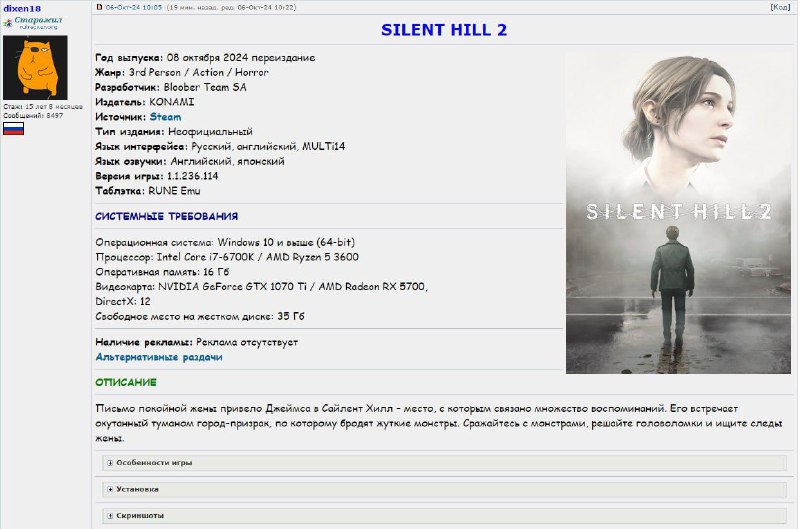Expand the Особенности игры spoiler
Viewport: 800px width, 529px height.
coord(444,463)
